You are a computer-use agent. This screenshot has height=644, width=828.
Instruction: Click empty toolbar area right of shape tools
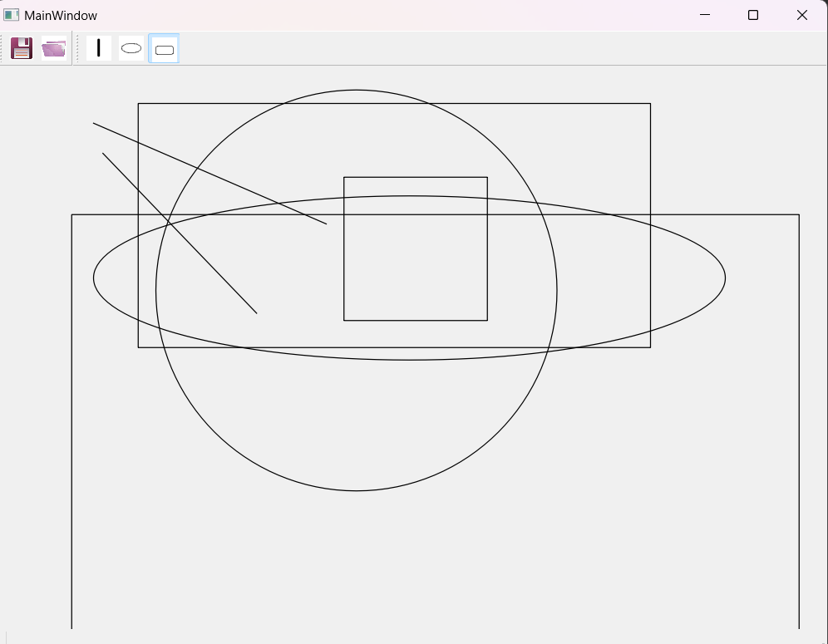coord(499,48)
